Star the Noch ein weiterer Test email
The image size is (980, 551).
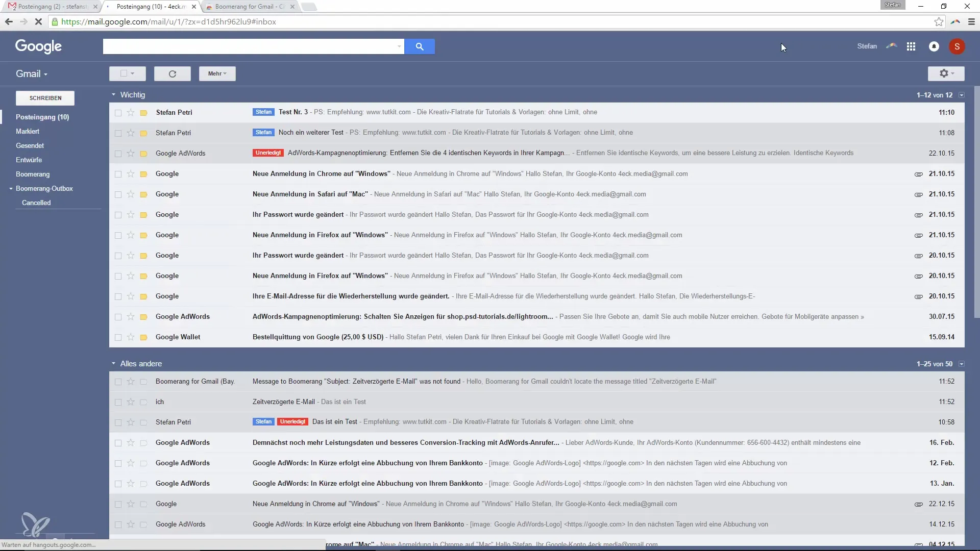pos(131,133)
